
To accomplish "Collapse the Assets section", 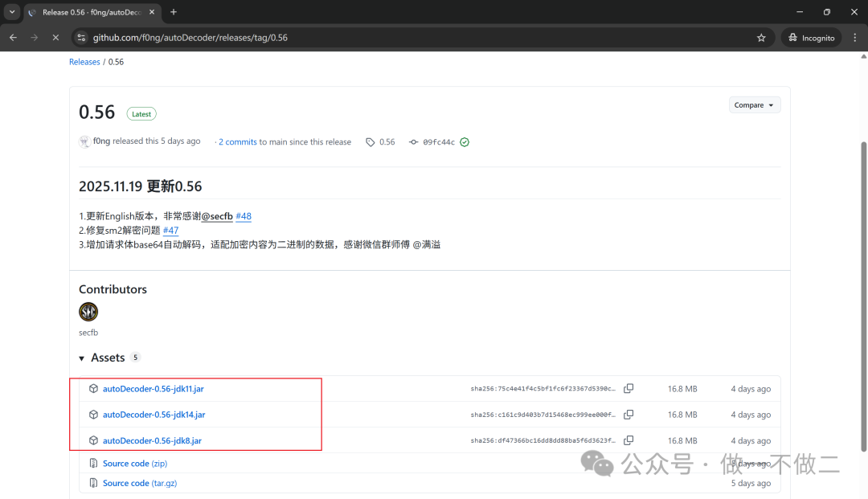I will click(x=81, y=358).
